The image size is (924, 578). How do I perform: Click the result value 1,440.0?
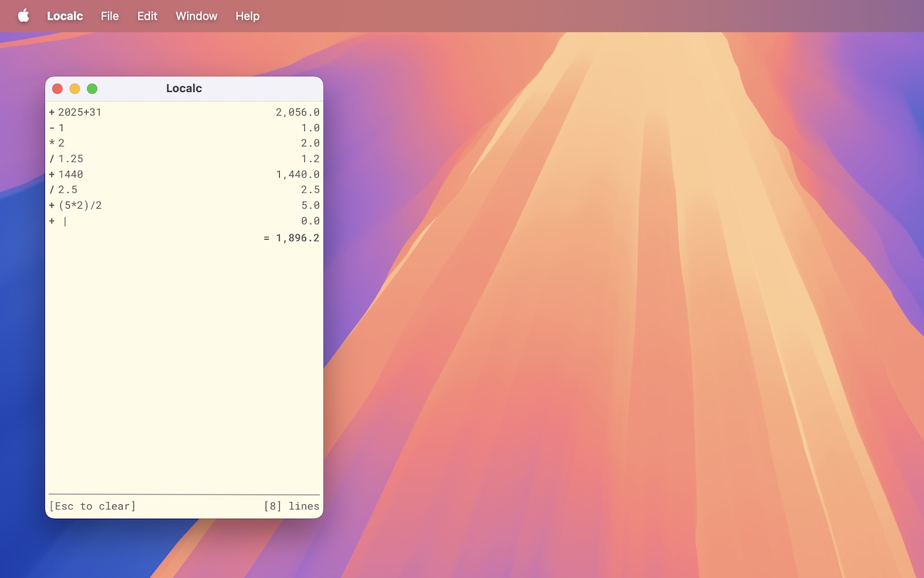click(x=297, y=174)
